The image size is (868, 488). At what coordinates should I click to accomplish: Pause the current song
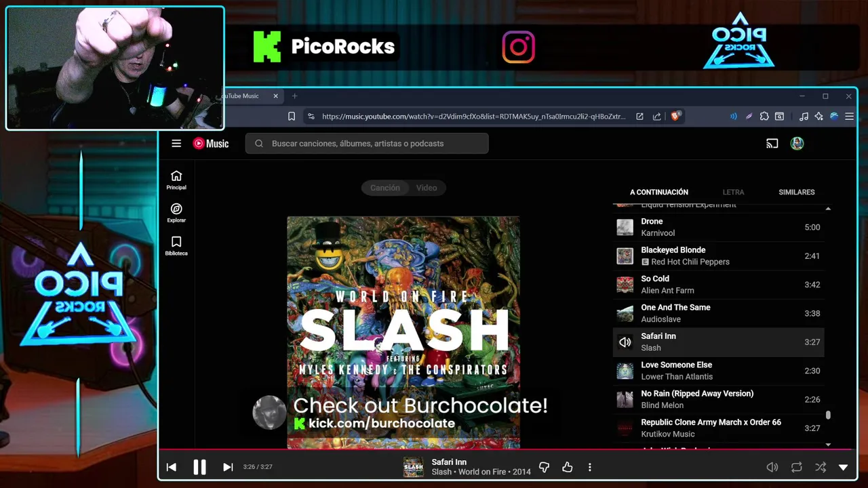tap(199, 467)
